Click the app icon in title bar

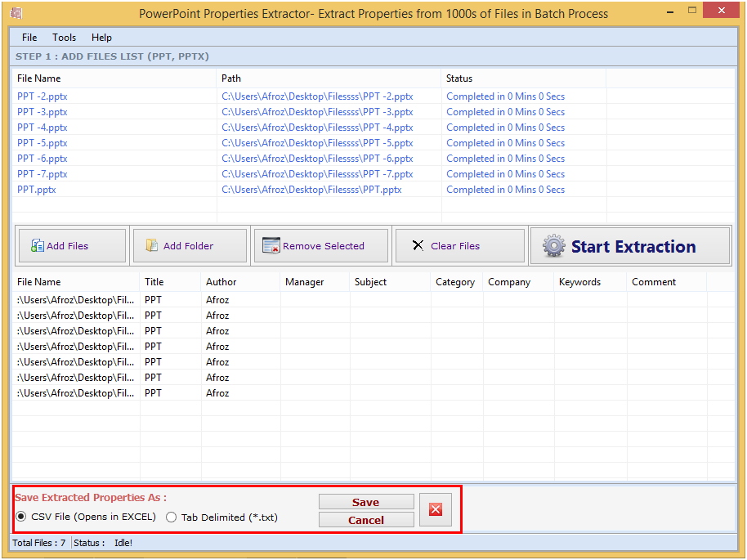(16, 13)
